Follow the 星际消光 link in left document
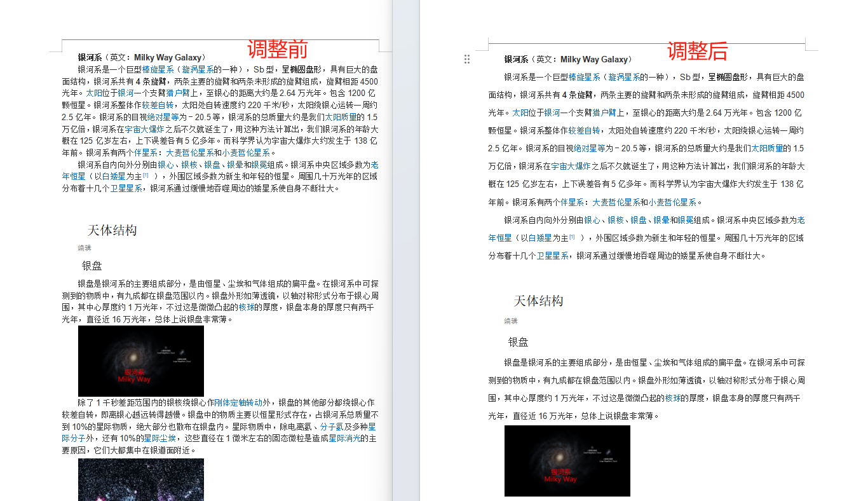868x501 pixels. coord(344,438)
